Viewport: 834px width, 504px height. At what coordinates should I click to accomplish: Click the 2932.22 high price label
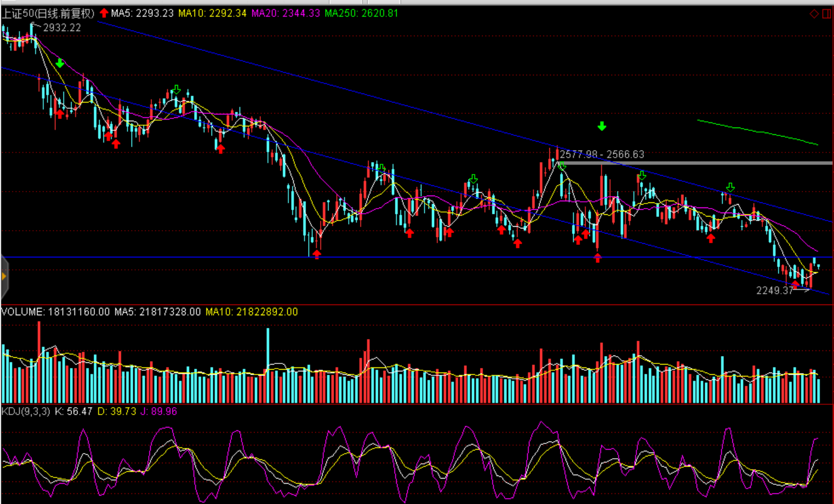coord(62,28)
